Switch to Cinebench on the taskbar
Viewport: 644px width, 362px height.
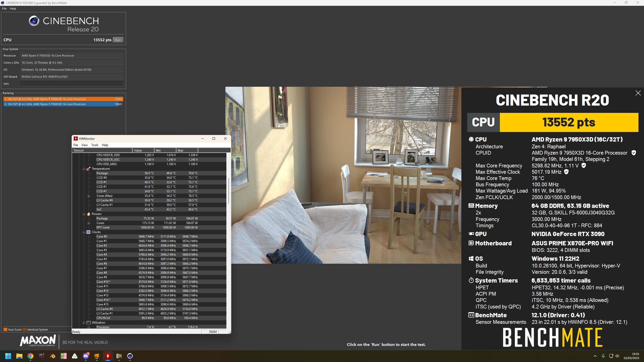click(x=130, y=356)
